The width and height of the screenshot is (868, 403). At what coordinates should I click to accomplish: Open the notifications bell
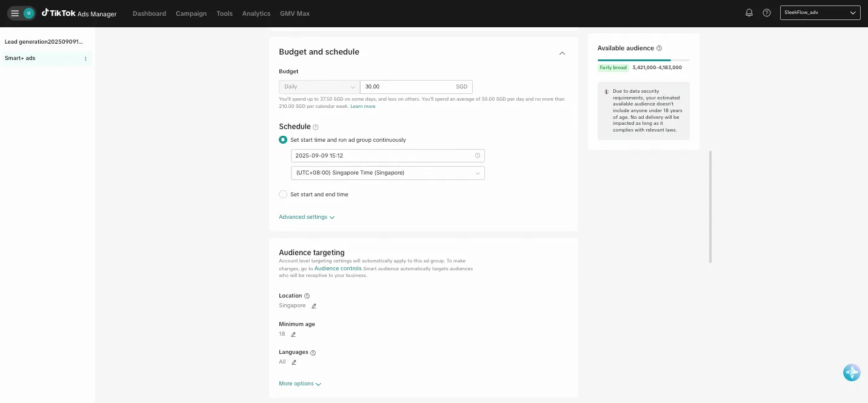click(x=749, y=13)
